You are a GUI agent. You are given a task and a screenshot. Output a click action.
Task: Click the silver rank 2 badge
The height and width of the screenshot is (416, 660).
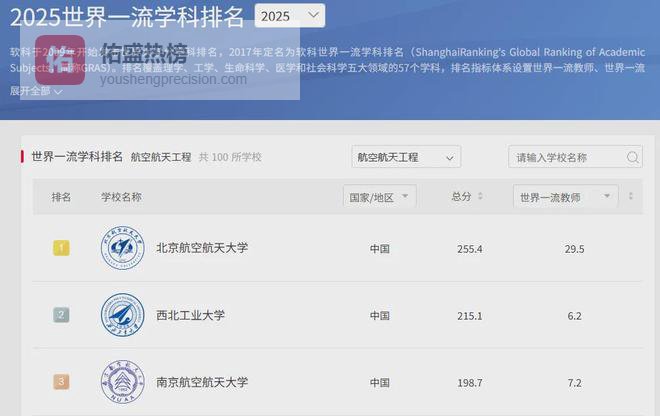61,315
